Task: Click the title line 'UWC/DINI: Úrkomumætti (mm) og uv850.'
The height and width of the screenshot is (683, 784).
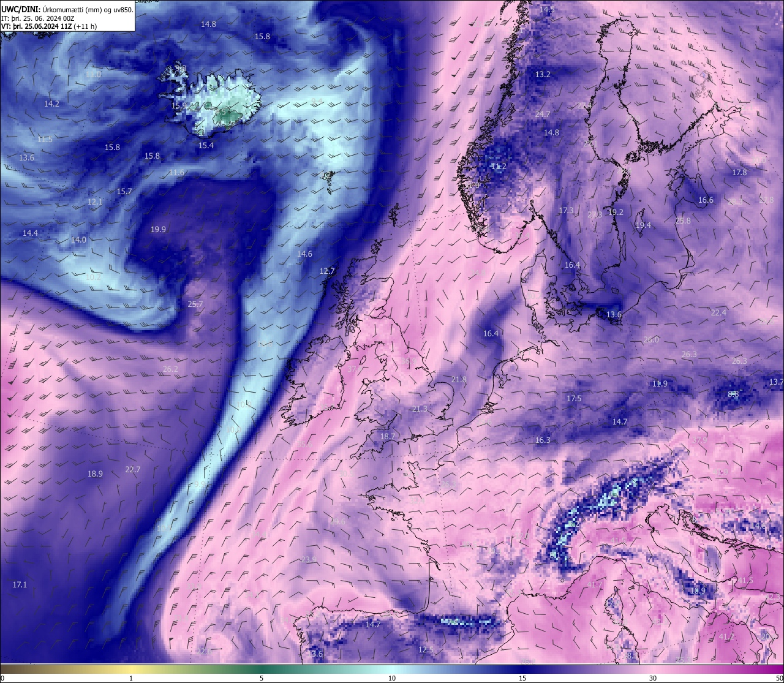Action: click(67, 9)
